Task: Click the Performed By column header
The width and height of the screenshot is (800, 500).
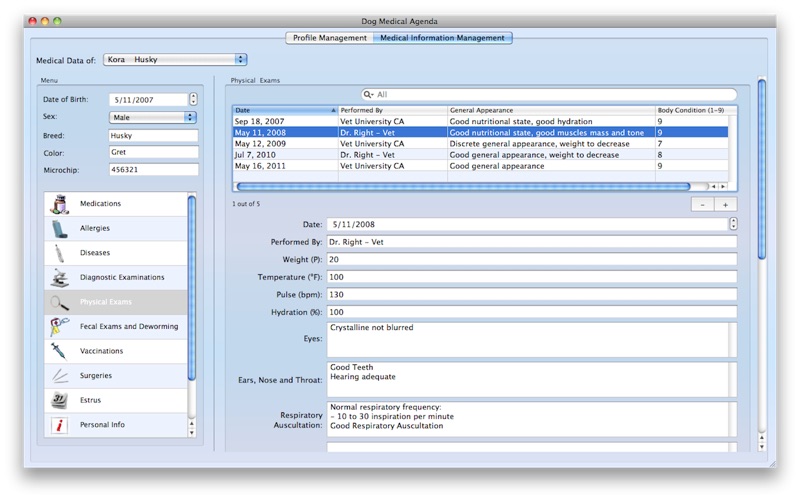Action: [x=393, y=110]
